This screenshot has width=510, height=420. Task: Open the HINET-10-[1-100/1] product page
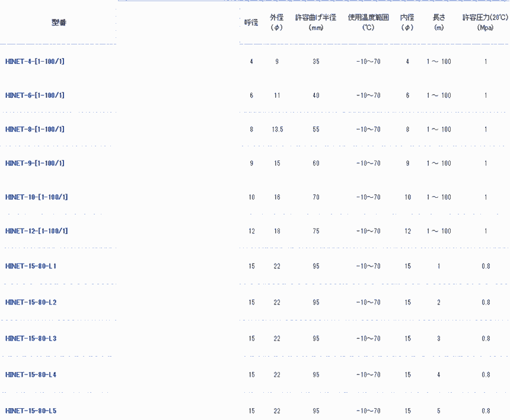[36, 197]
